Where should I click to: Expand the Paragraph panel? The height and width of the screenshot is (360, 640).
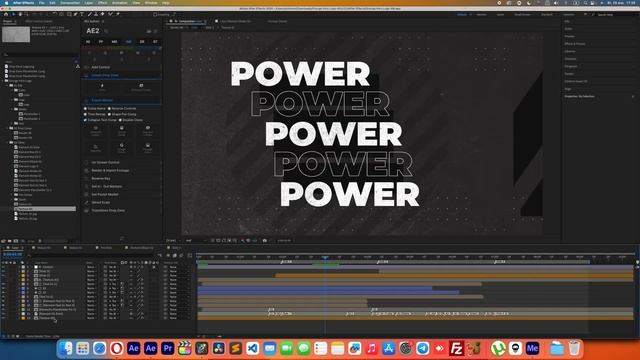(x=571, y=66)
